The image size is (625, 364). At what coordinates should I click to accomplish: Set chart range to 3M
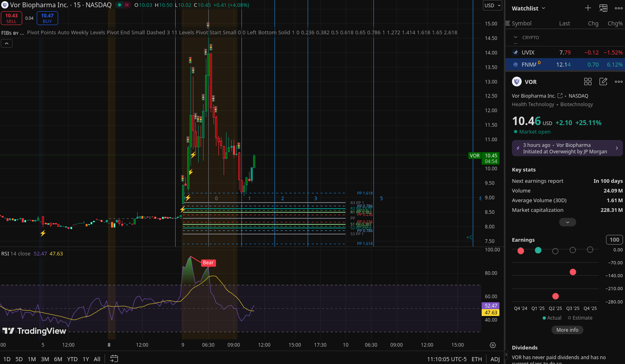pyautogui.click(x=45, y=359)
